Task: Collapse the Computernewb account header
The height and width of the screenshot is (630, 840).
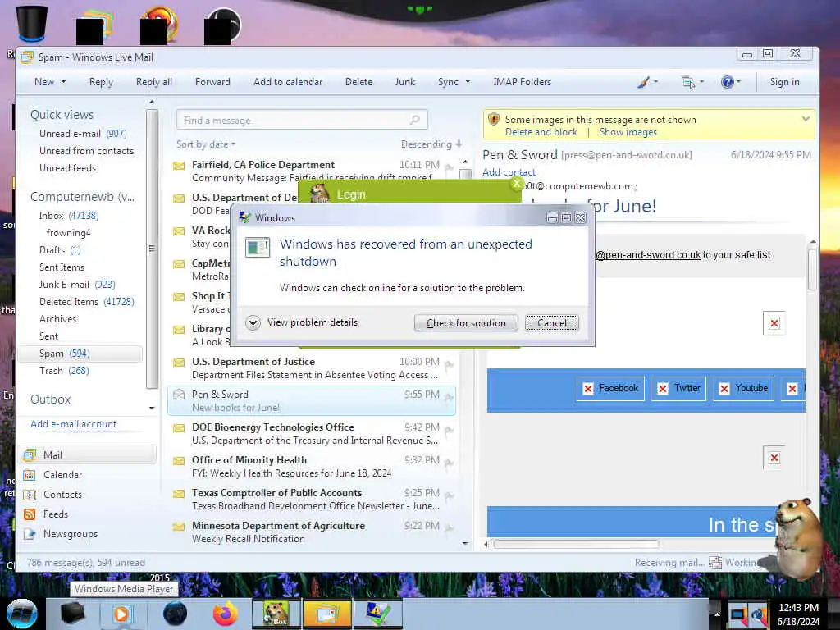Action: click(x=82, y=197)
